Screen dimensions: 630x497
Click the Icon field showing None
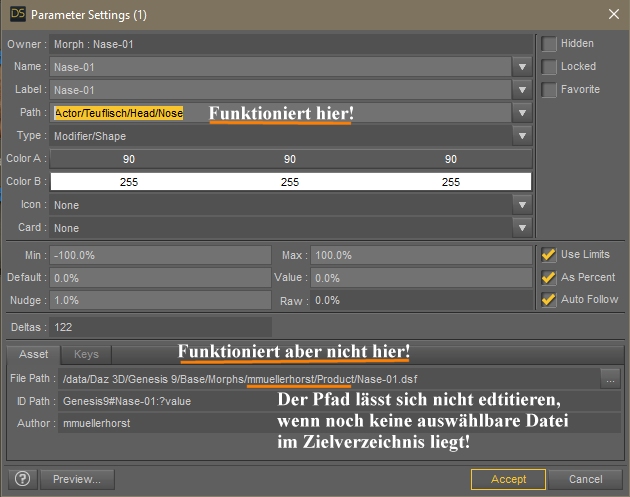pos(280,205)
